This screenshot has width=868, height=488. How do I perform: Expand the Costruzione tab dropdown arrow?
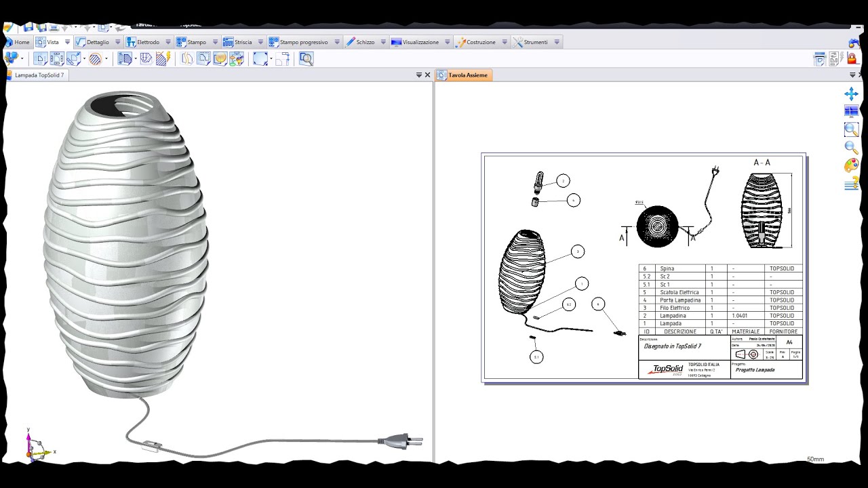(x=505, y=42)
